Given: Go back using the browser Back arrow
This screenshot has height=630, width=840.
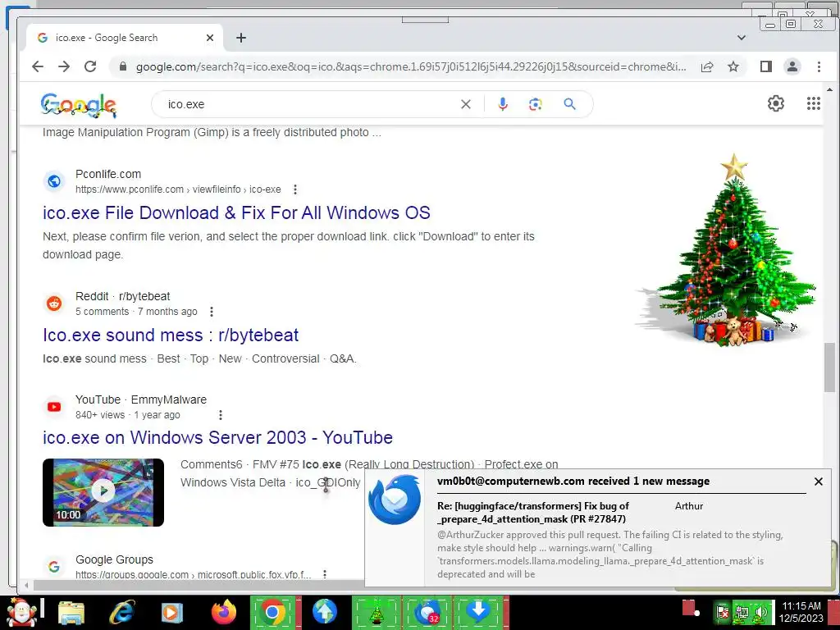Looking at the screenshot, I should 38,66.
